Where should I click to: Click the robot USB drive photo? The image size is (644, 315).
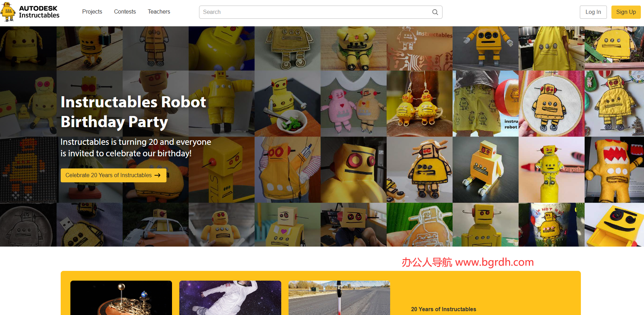(89, 225)
